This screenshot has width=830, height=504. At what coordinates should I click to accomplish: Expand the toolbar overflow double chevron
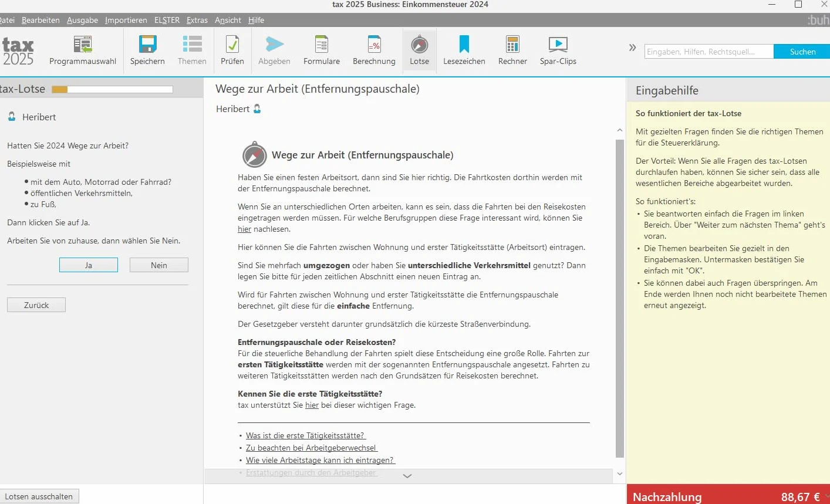tap(632, 48)
